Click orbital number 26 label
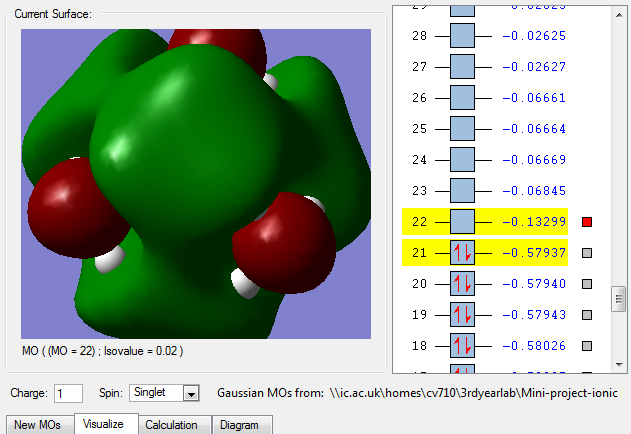 click(419, 98)
